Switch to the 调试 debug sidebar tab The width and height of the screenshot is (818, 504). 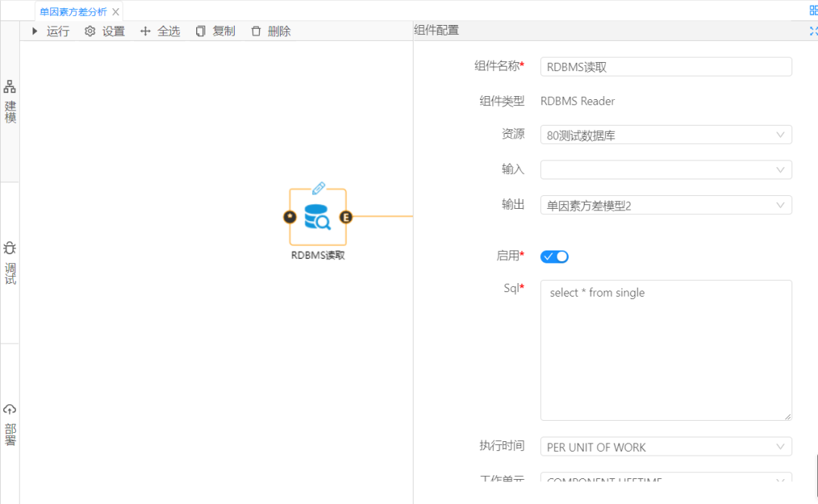point(10,263)
